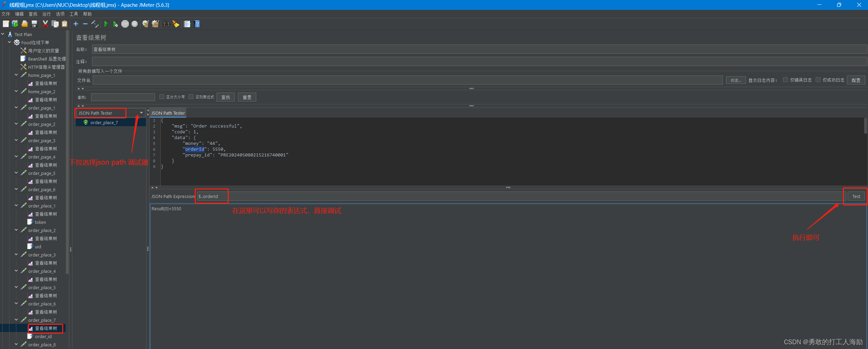Collapse the order_page_4 sampler
The image size is (868, 349).
[x=16, y=156]
